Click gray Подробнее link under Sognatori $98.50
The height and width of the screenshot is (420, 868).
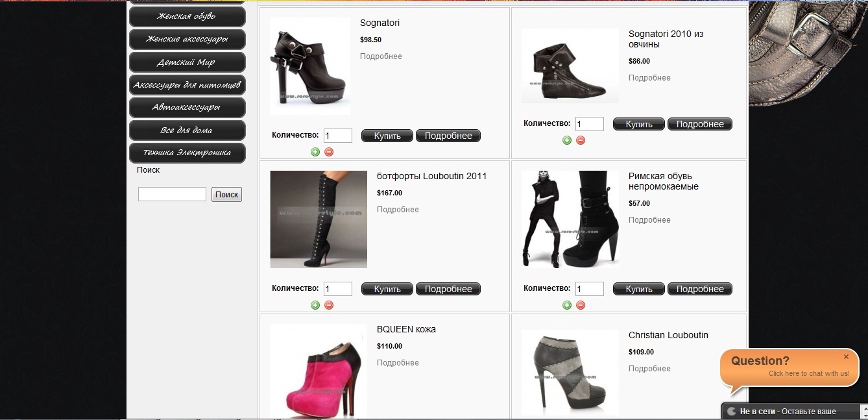tap(381, 56)
